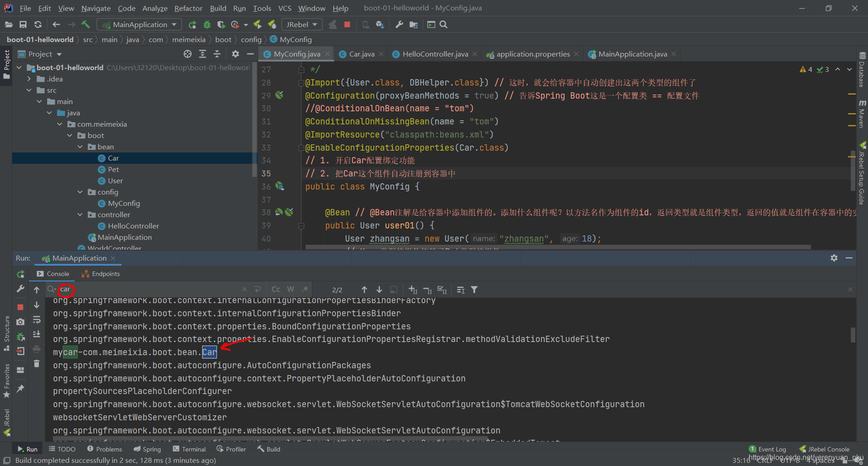The width and height of the screenshot is (868, 466).
Task: Click the console search input field
Action: click(x=149, y=290)
